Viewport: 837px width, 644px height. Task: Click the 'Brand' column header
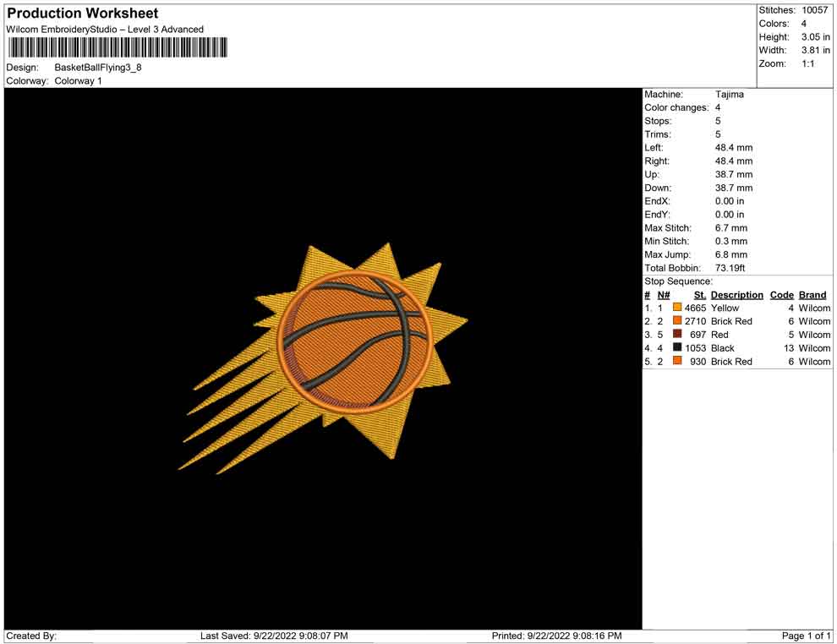(812, 294)
